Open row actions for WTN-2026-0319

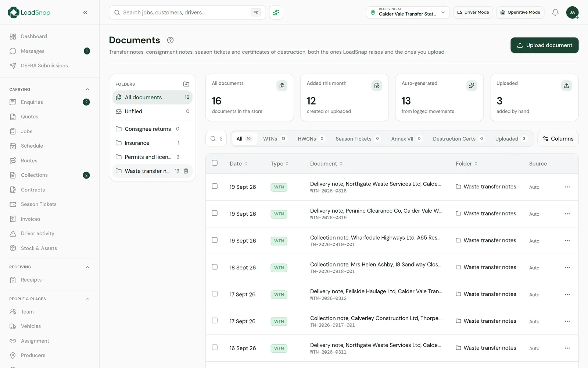click(x=567, y=214)
